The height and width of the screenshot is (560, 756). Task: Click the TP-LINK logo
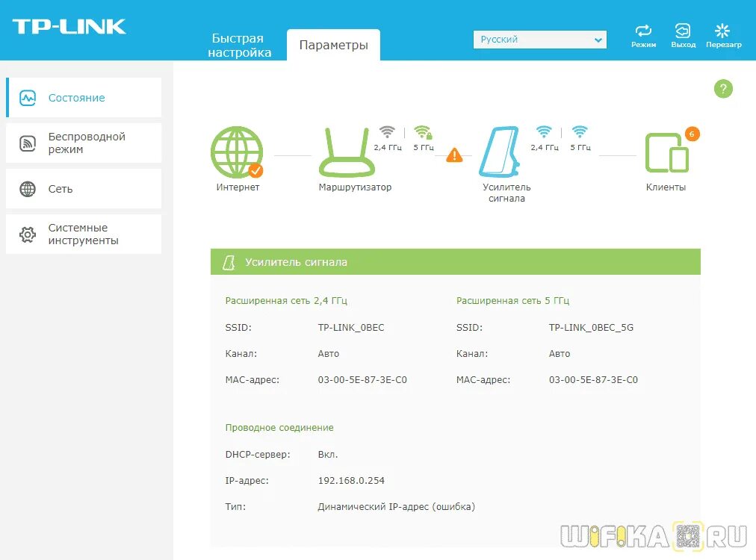point(69,26)
